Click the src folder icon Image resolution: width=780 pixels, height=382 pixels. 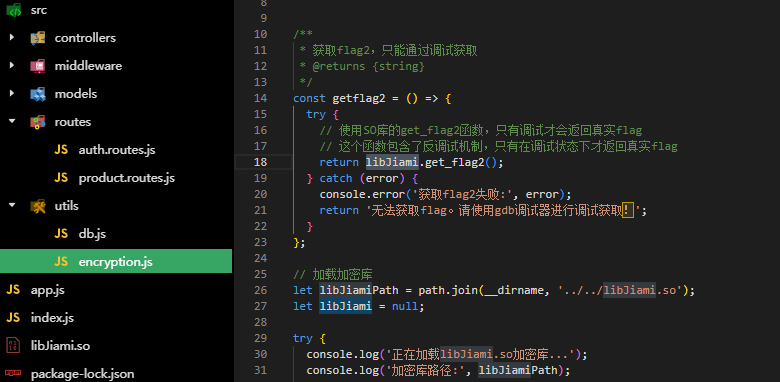click(x=14, y=10)
